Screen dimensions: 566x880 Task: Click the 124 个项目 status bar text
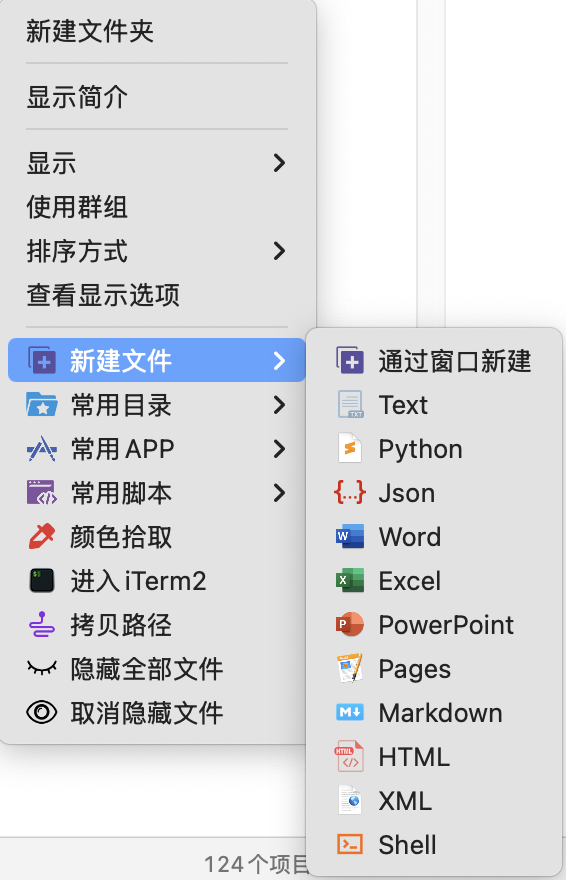coord(256,865)
